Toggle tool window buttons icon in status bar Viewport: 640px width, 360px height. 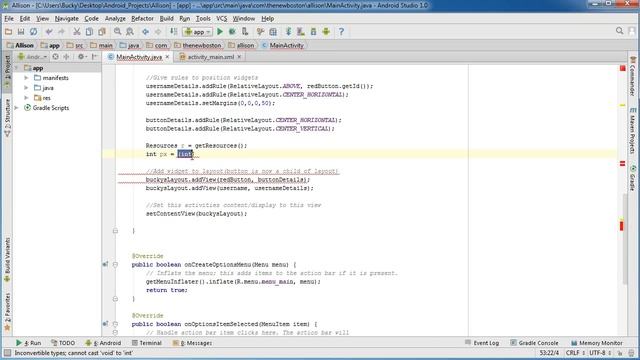tap(7, 353)
